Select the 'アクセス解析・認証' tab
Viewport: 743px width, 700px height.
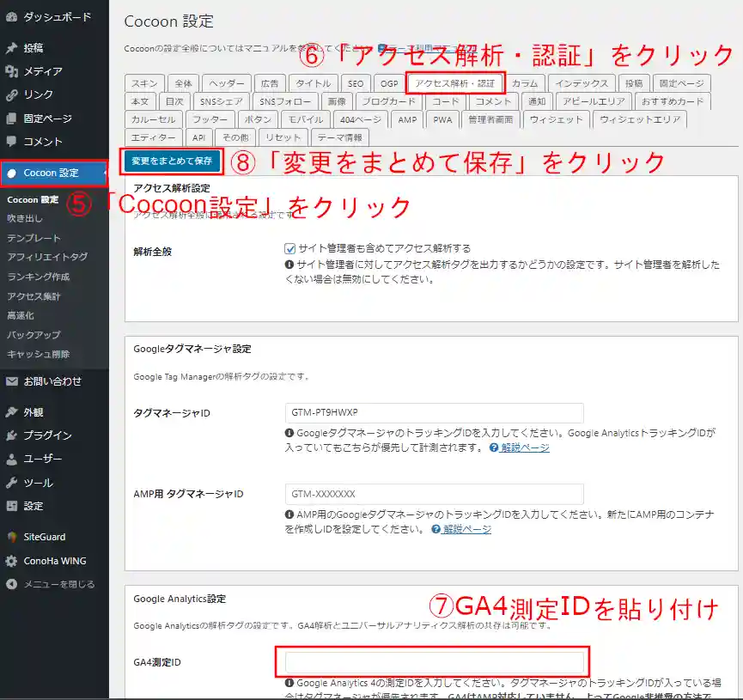pos(454,83)
